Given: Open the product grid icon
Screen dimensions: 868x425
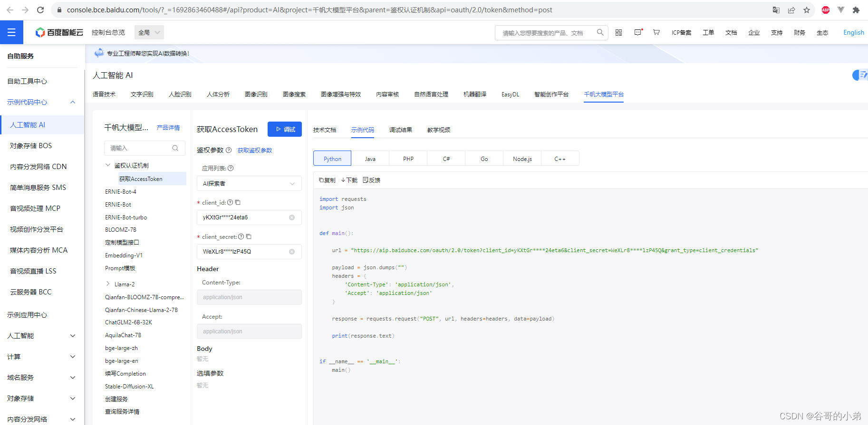Looking at the screenshot, I should [618, 32].
